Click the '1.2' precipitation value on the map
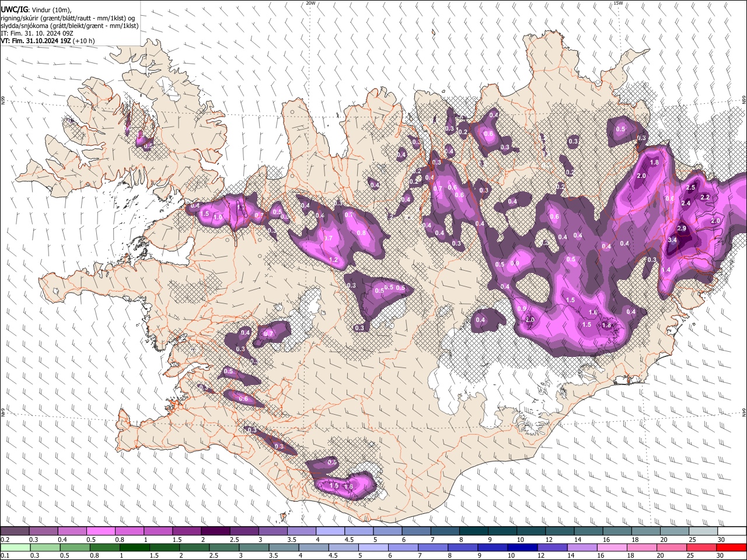Image resolution: width=747 pixels, height=560 pixels. (334, 260)
